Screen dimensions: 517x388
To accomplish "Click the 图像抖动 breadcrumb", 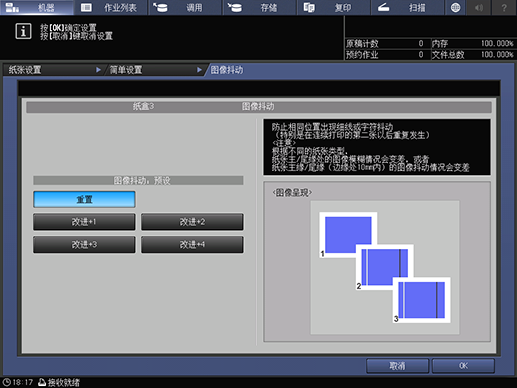I will 227,70.
